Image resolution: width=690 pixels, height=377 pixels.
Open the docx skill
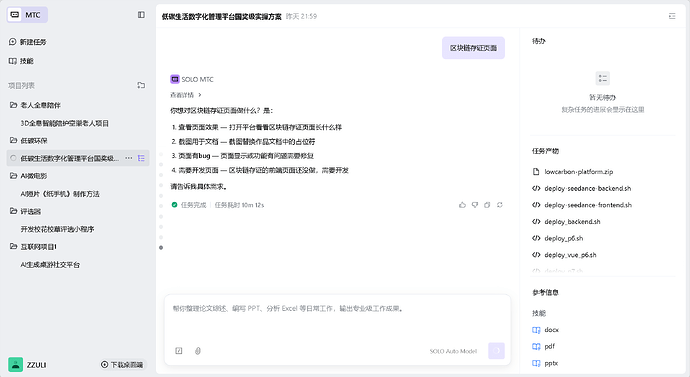(546, 330)
